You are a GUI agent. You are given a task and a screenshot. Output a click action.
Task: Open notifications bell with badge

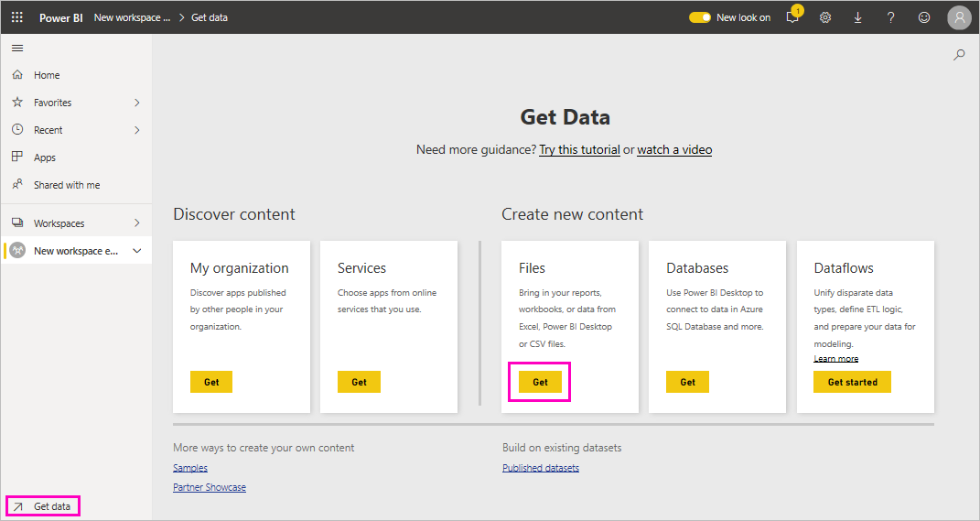793,16
